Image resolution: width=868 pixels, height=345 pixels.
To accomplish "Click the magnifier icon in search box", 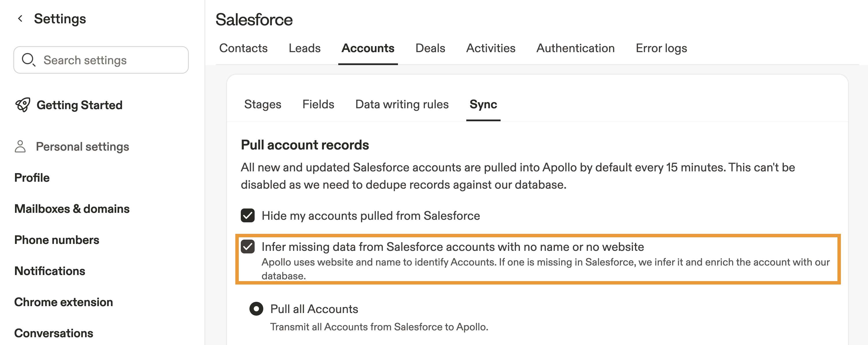I will click(x=28, y=60).
